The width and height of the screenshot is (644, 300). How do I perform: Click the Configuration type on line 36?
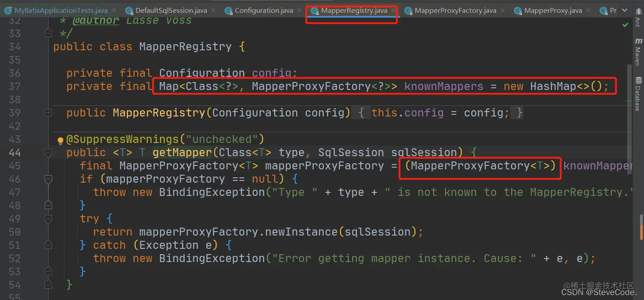click(202, 73)
